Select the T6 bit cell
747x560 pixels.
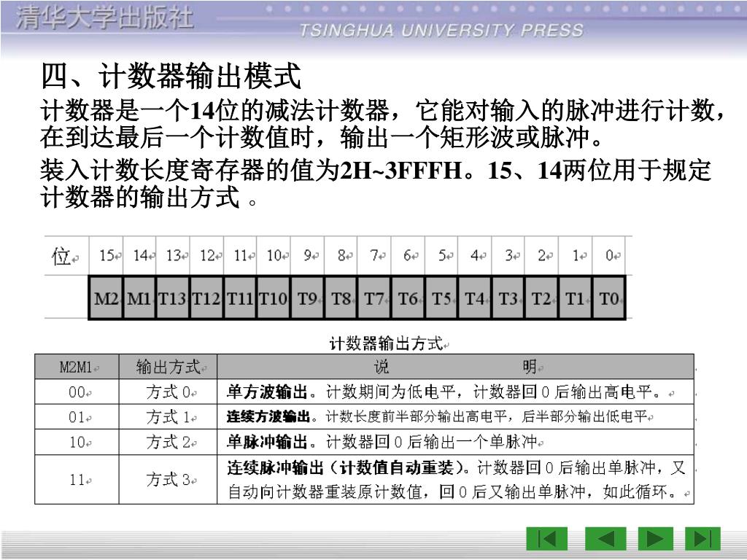click(409, 298)
